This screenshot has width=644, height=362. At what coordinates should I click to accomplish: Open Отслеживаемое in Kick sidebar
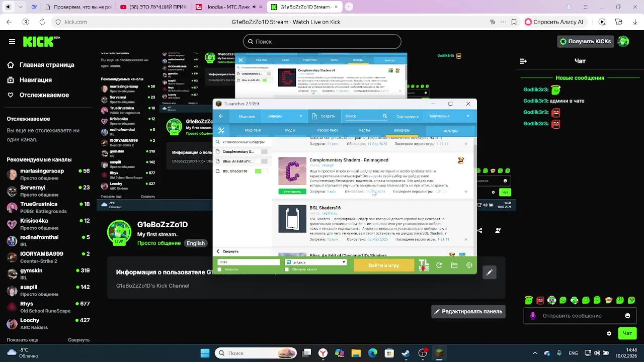[38, 95]
